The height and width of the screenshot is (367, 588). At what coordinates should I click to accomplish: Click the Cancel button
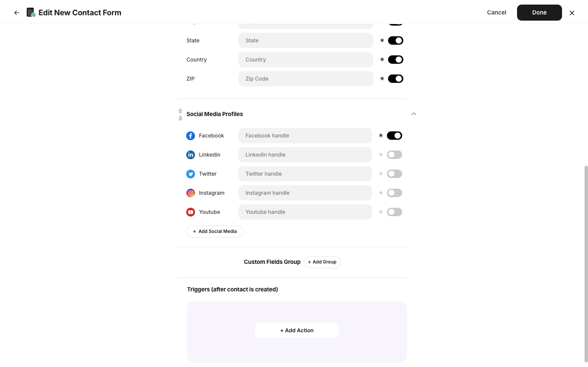point(496,13)
